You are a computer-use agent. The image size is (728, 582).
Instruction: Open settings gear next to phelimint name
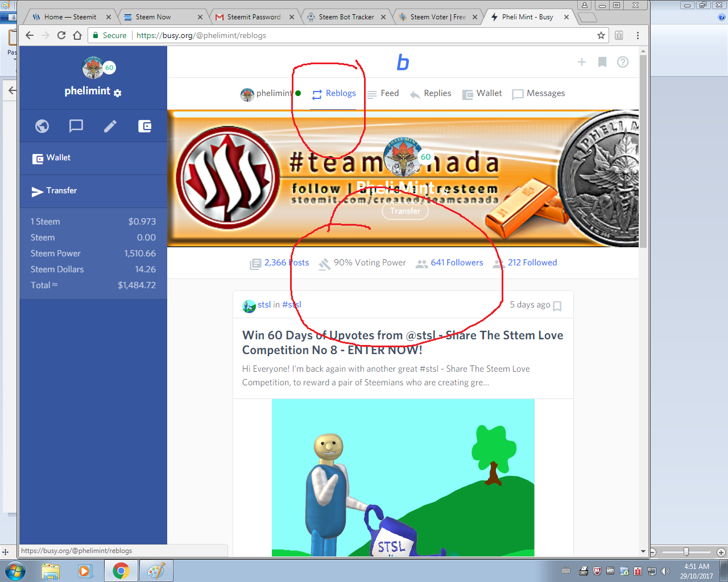tap(117, 93)
